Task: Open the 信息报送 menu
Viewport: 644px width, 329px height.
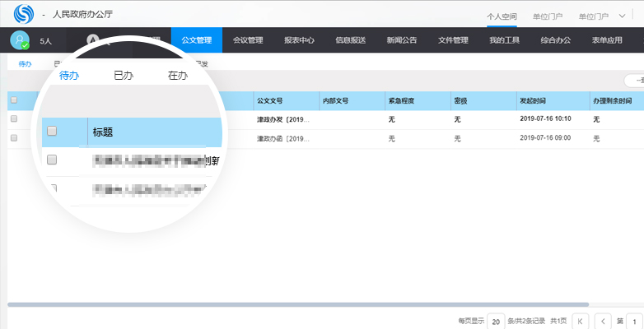Action: coord(351,40)
